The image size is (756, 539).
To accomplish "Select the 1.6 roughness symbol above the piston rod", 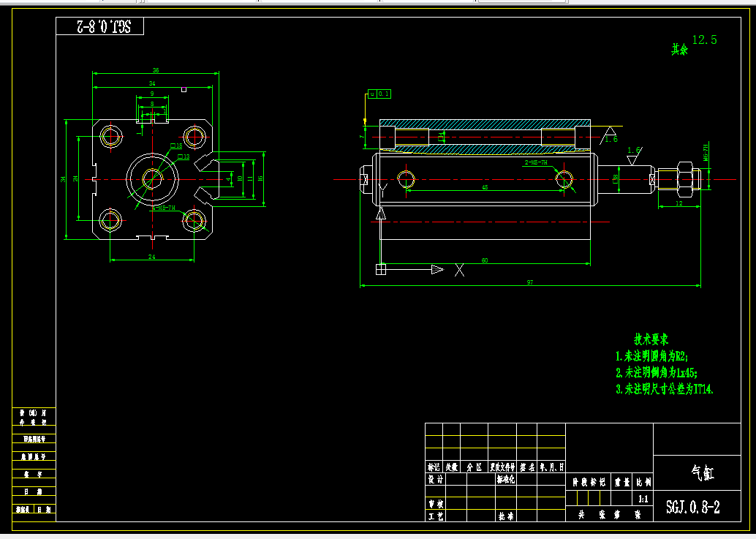I will coord(634,155).
